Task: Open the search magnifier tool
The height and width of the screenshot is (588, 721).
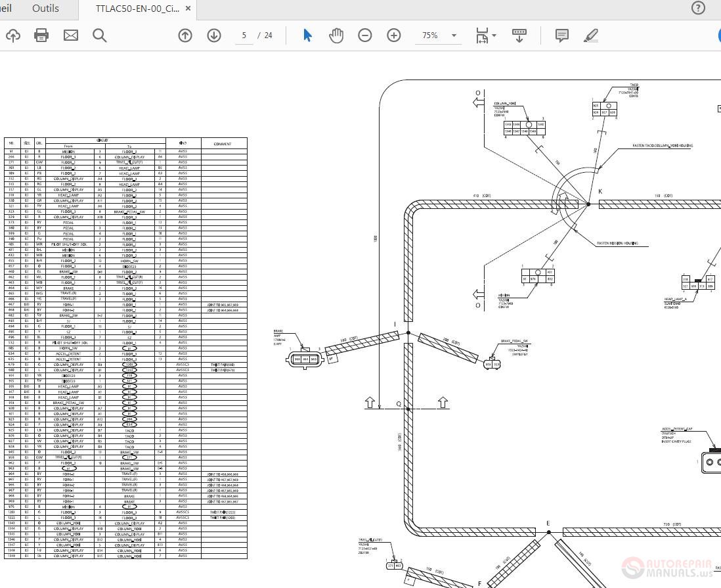Action: coord(100,35)
